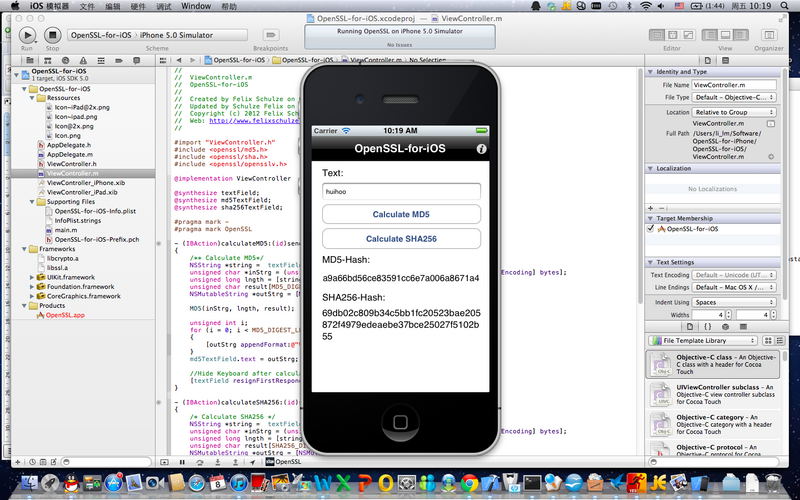Go back in the editor jump bar
This screenshot has width=800, height=500.
pos(179,60)
